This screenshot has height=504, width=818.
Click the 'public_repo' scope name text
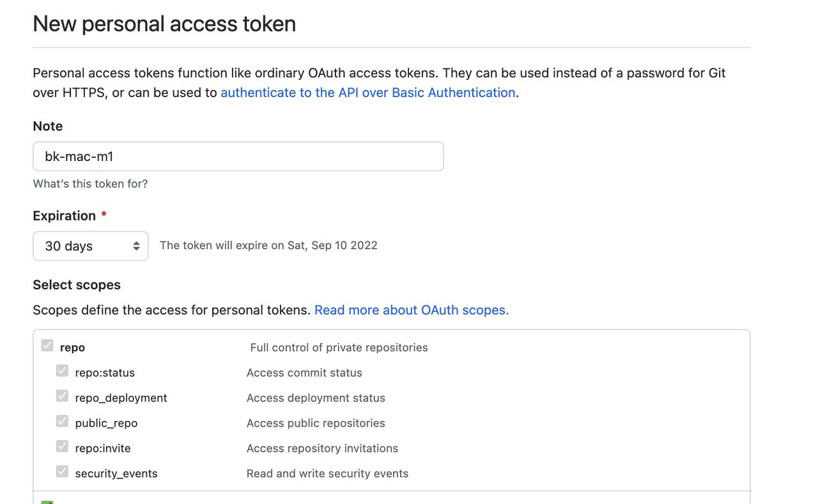[x=106, y=424]
